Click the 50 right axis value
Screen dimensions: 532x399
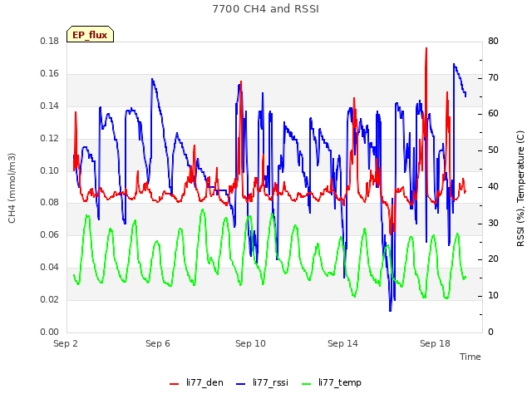point(493,150)
